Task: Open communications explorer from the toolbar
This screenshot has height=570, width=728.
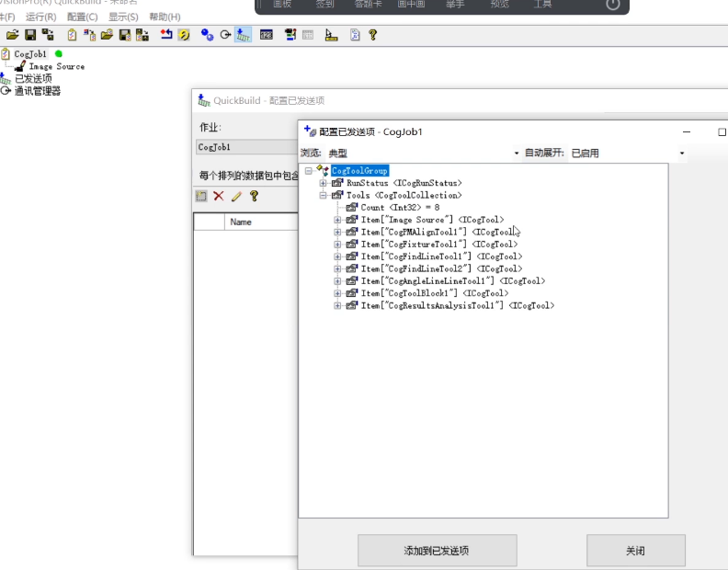Action: coord(225,35)
